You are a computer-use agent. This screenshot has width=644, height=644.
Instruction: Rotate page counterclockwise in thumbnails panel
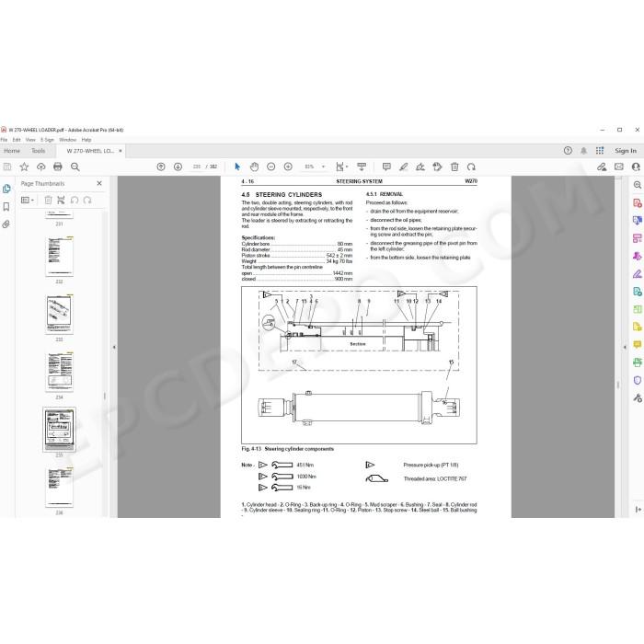pyautogui.click(x=75, y=200)
